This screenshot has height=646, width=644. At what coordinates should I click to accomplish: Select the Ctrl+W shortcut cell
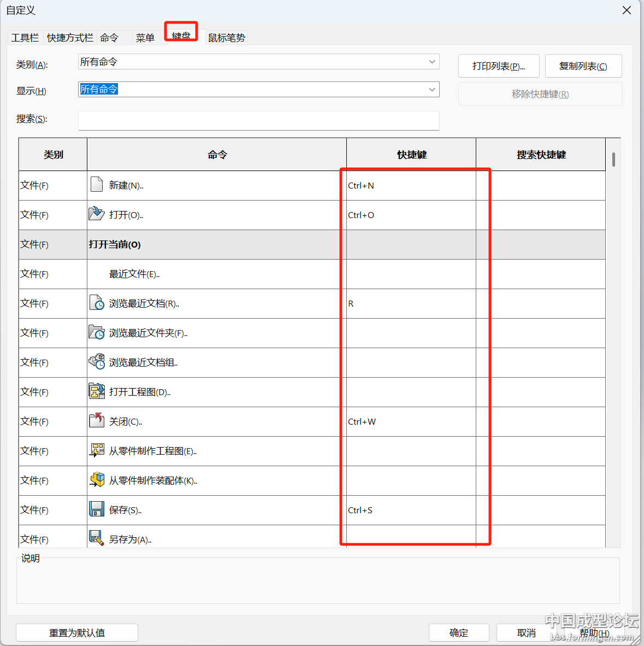tap(411, 421)
